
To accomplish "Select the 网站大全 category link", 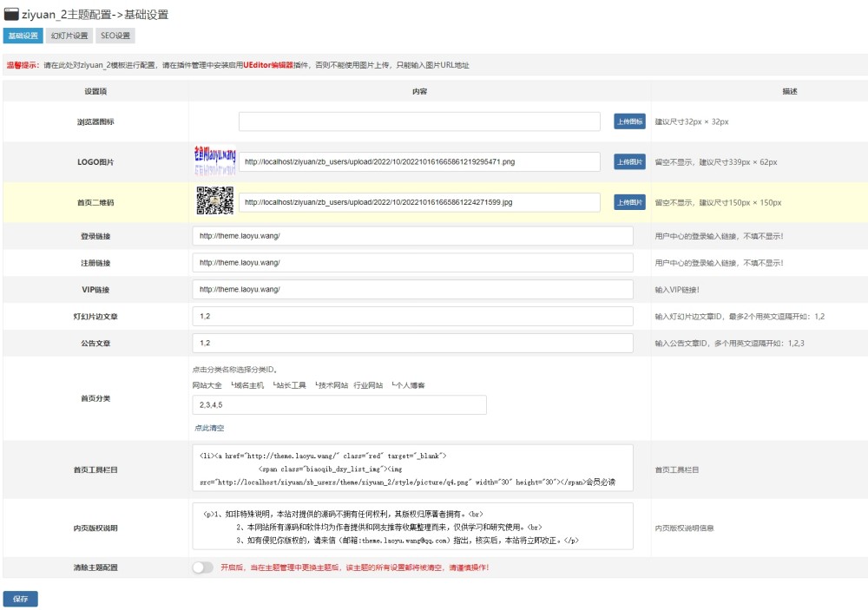I will coord(207,385).
